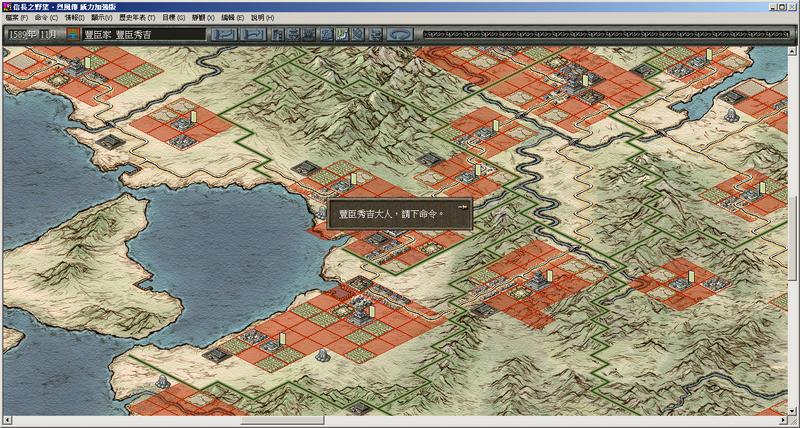
Task: Click the 1589年 year display
Action: 21,35
